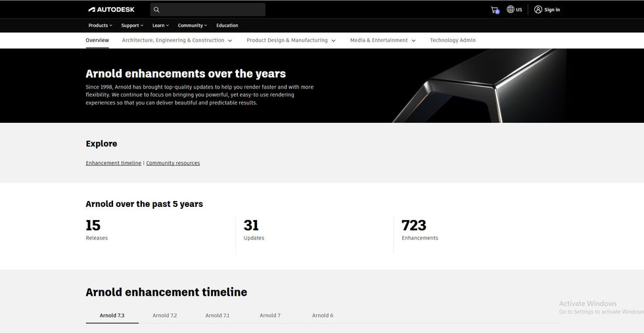The image size is (644, 333).
Task: Click the Arnold enhancements over the years heading
Action: point(185,74)
